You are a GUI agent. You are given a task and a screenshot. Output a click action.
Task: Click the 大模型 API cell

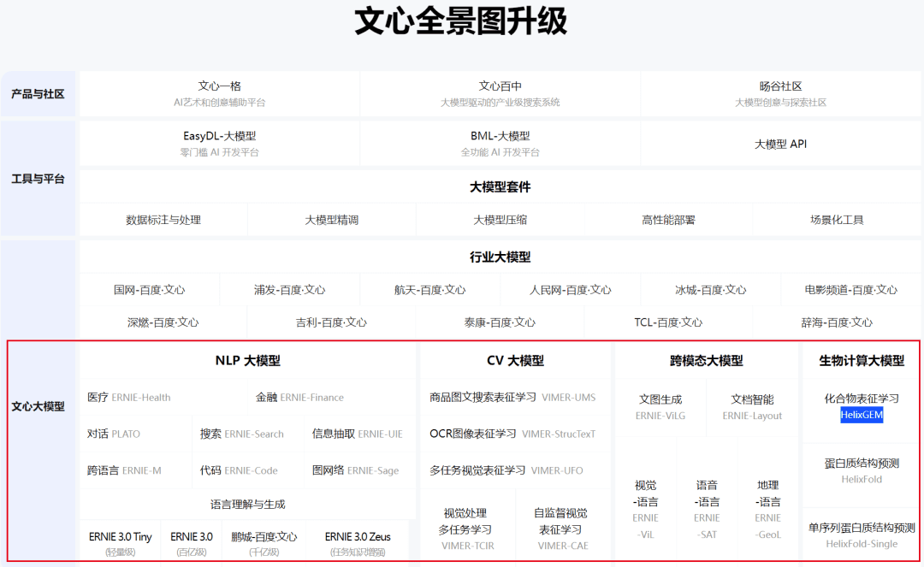(780, 144)
